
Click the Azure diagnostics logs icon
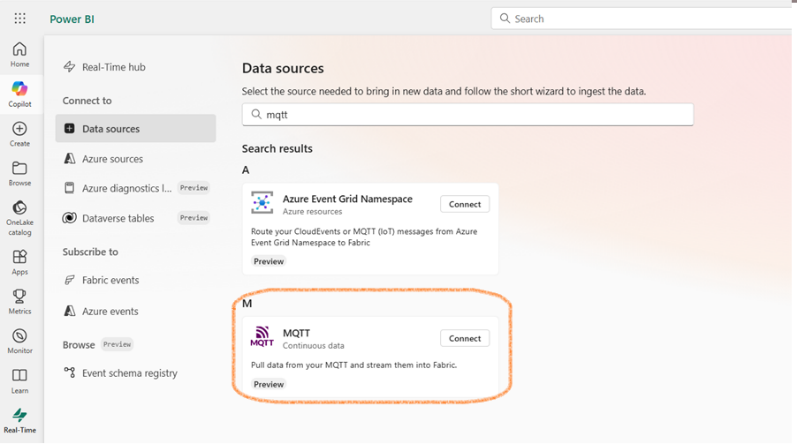[x=70, y=188]
